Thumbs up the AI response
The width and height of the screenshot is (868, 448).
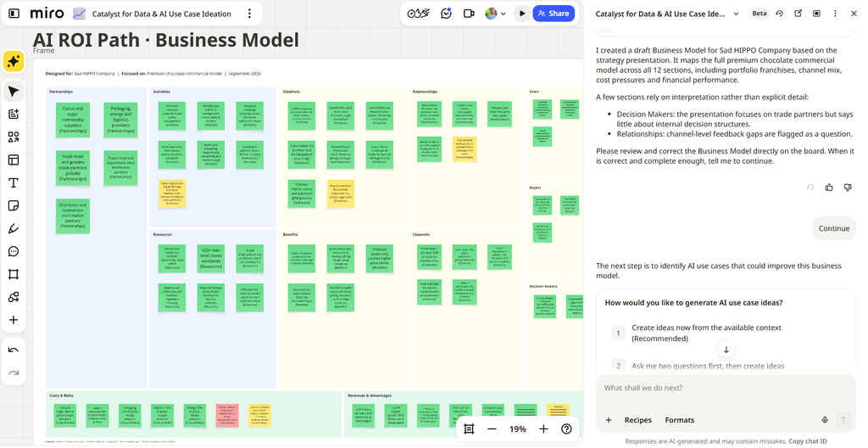pyautogui.click(x=829, y=188)
